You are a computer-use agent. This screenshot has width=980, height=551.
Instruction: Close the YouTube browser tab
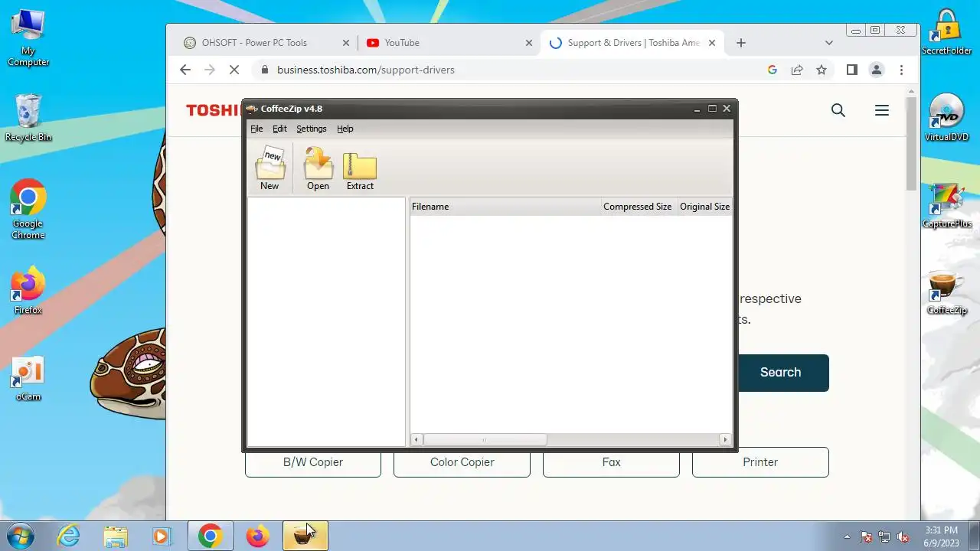(x=528, y=43)
